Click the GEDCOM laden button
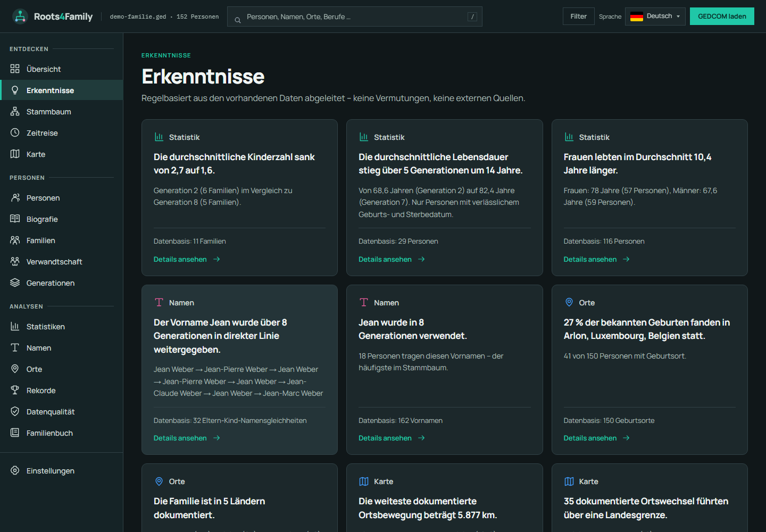The height and width of the screenshot is (532, 766). [722, 16]
